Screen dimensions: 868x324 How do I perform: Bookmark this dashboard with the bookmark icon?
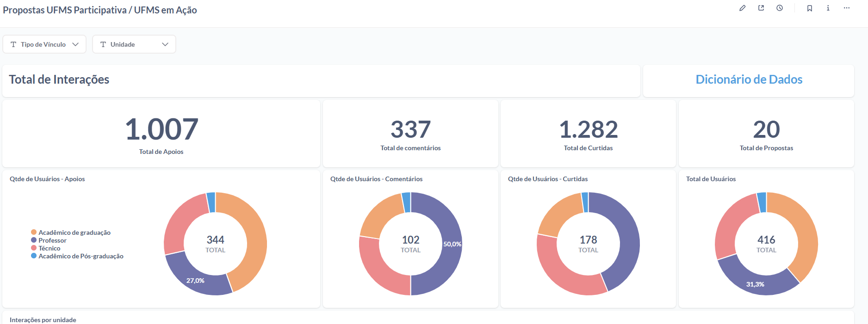point(810,8)
